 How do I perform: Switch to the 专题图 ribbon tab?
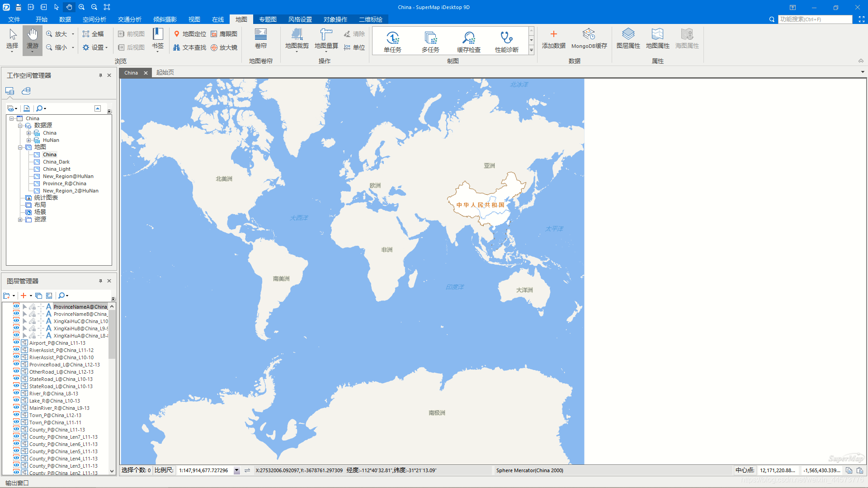(268, 19)
